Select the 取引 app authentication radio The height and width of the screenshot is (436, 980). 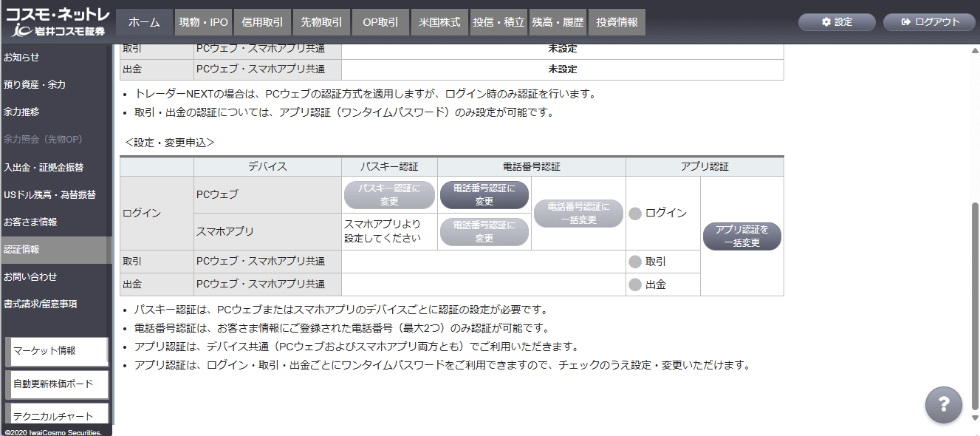(635, 262)
